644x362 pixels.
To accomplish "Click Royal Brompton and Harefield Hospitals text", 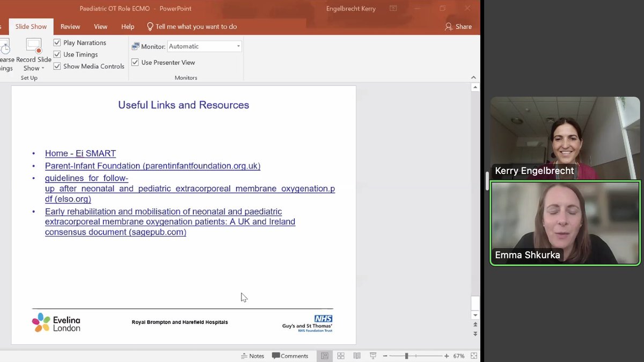I will (x=180, y=322).
